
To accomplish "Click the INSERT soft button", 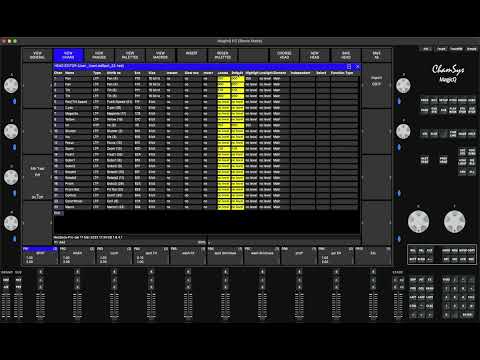I will coord(191,55).
